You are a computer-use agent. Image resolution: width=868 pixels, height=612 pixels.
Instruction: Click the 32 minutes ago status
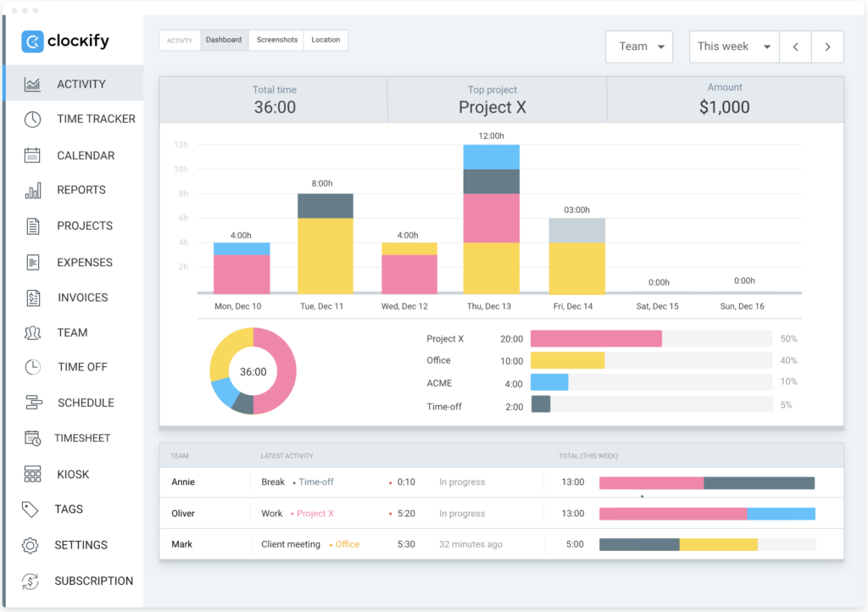(x=470, y=544)
